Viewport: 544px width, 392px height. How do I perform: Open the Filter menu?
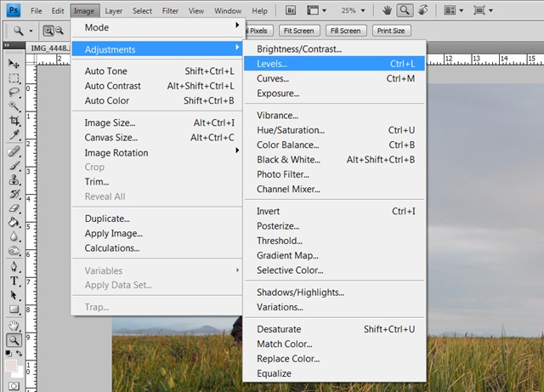tap(170, 11)
